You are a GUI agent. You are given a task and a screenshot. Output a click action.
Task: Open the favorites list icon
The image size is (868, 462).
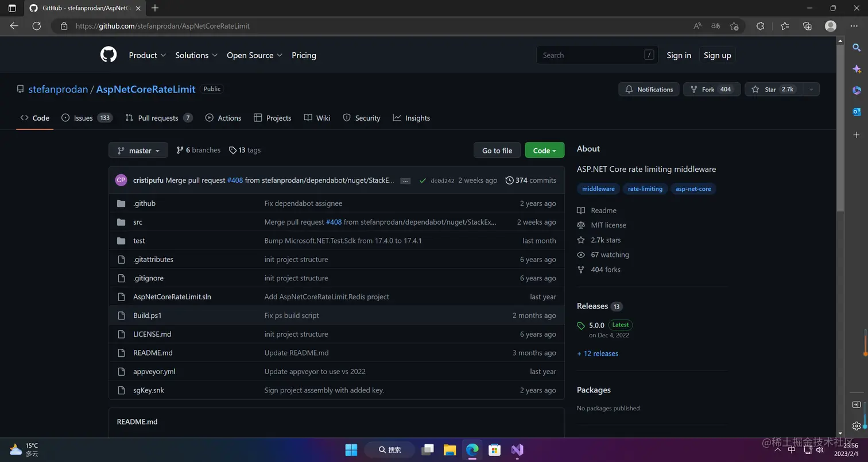click(x=785, y=26)
